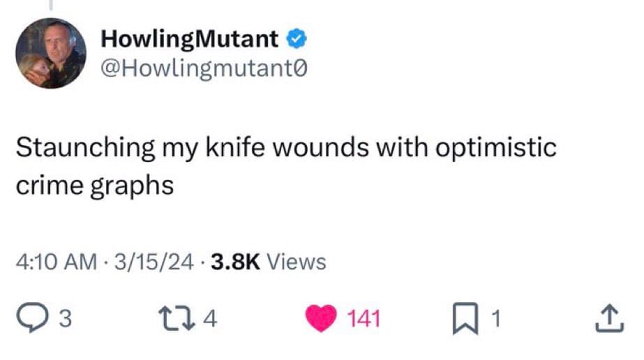The width and height of the screenshot is (644, 360).
Task: Click the bold 3.8K view count
Action: (x=234, y=262)
